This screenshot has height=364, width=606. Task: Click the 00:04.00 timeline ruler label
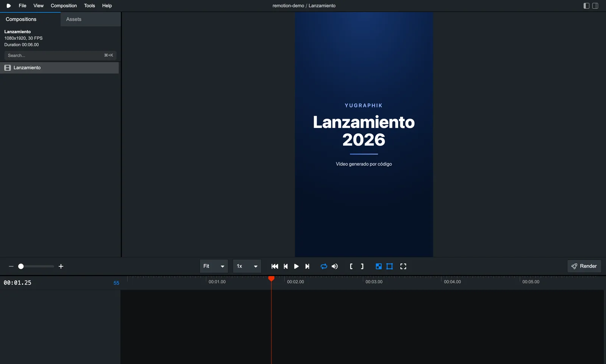point(452,282)
